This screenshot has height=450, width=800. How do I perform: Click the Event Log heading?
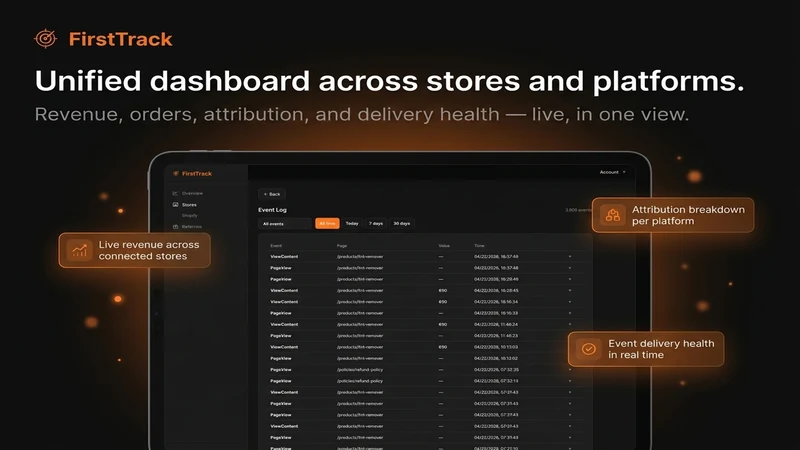pyautogui.click(x=272, y=210)
